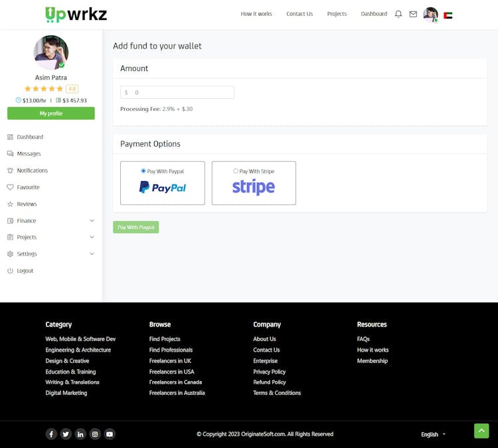Click the notification bell icon in header
This screenshot has width=498, height=448.
coord(398,14)
